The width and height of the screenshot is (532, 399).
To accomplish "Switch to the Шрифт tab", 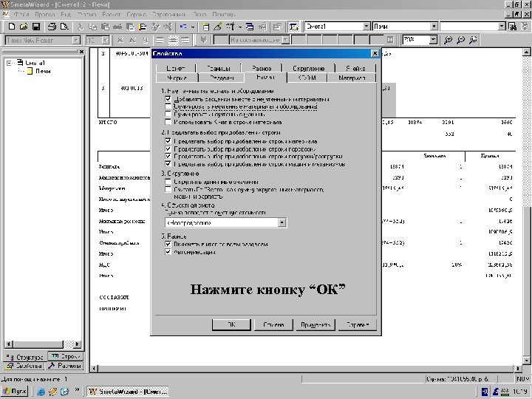I will [176, 68].
